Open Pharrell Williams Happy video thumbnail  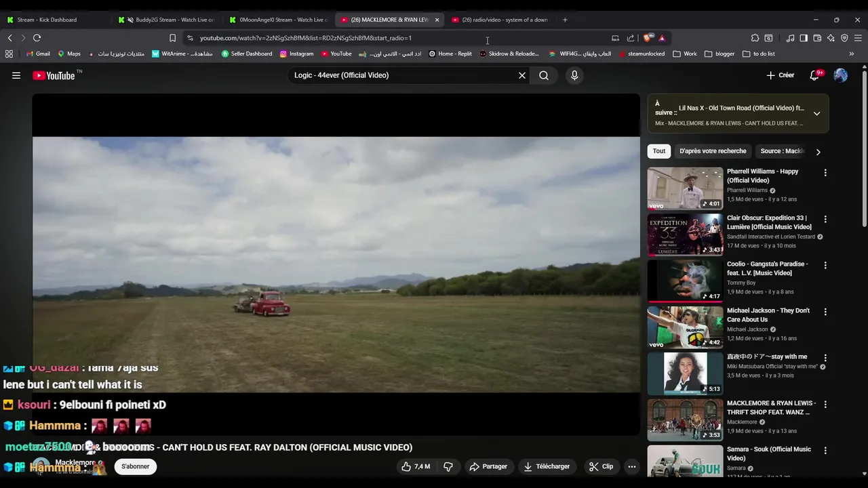tap(685, 188)
